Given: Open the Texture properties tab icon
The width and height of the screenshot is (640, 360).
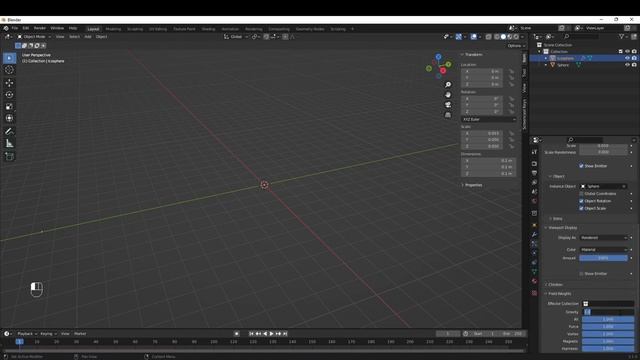Looking at the screenshot, I should (534, 293).
